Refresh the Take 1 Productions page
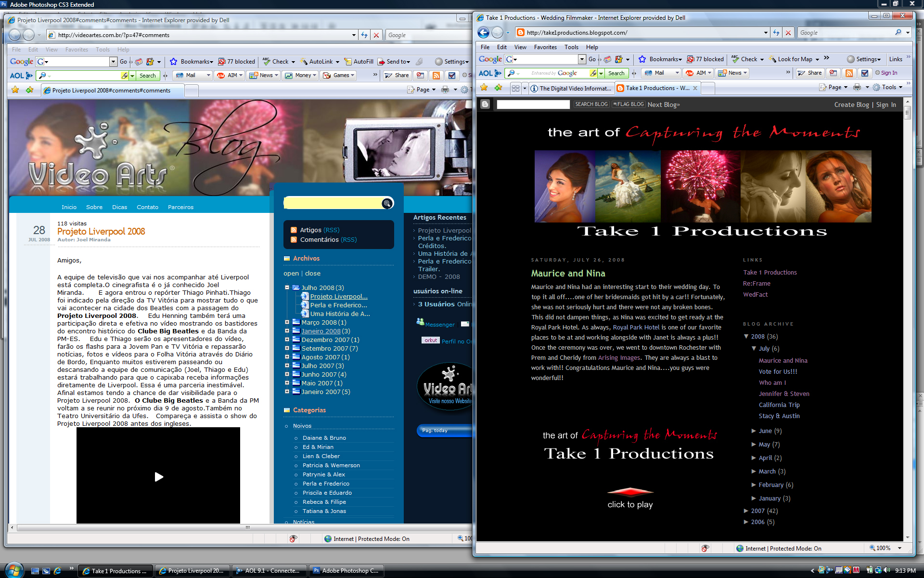The image size is (924, 578). click(776, 33)
